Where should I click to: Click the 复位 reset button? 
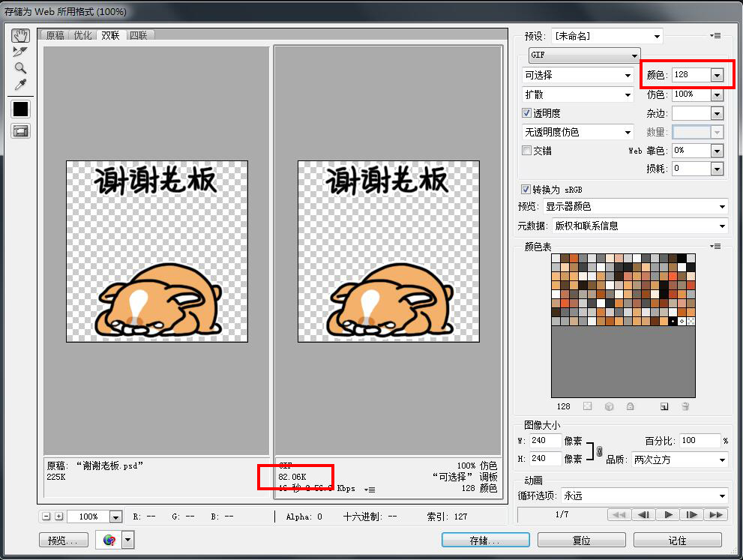(x=581, y=540)
